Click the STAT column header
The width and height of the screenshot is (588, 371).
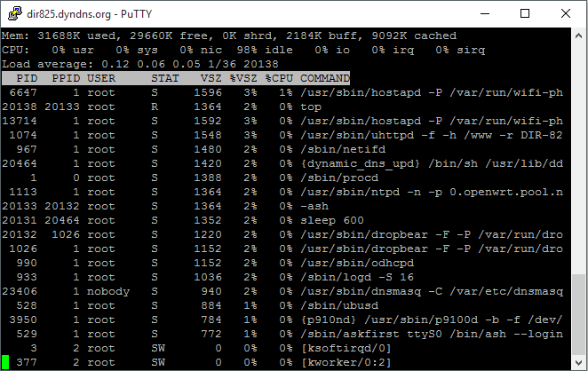(165, 78)
